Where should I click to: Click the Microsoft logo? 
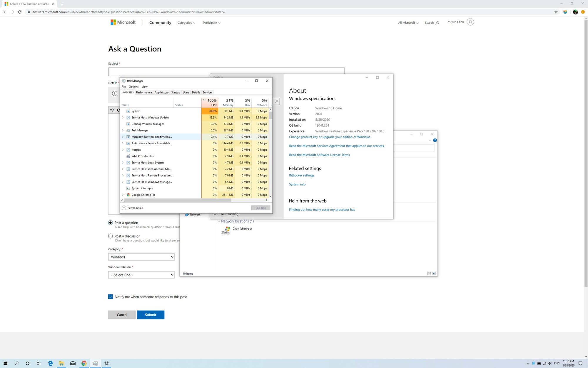tap(123, 22)
